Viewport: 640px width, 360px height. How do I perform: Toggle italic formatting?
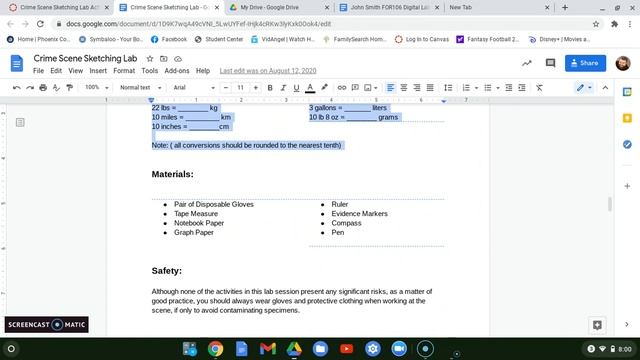coord(283,88)
